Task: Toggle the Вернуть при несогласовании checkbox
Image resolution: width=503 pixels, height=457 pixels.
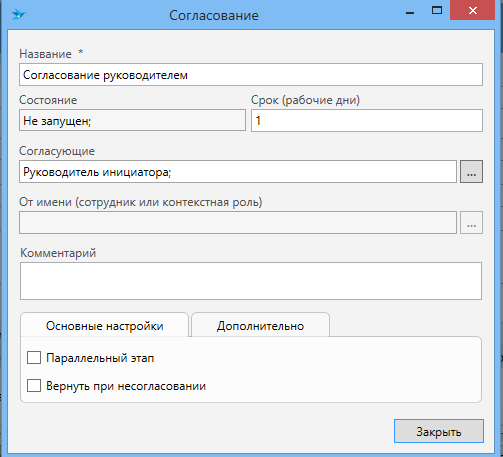Action: point(34,386)
